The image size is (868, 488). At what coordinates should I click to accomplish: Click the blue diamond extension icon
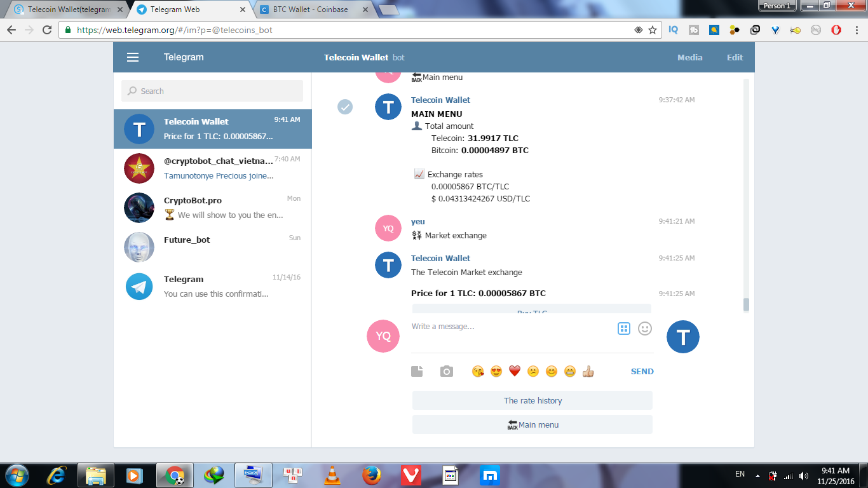coord(775,30)
